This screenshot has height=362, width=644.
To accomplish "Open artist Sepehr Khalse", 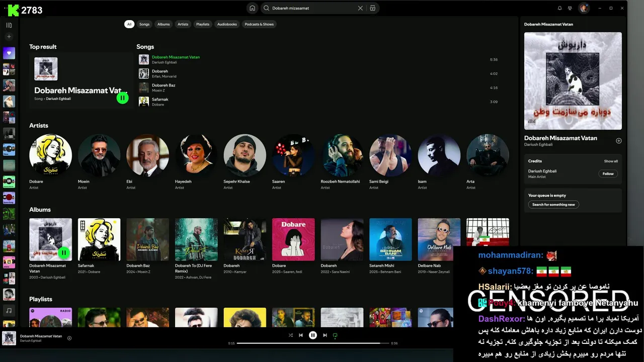I will (245, 155).
